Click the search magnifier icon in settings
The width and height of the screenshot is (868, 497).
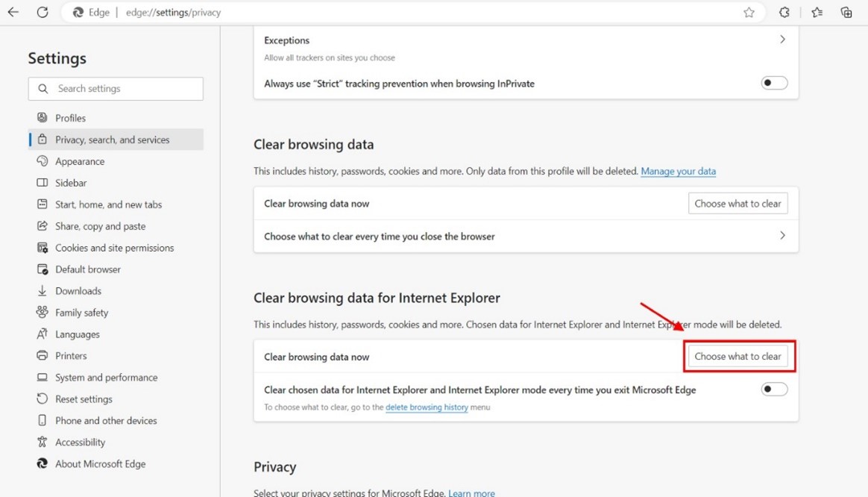pyautogui.click(x=43, y=89)
